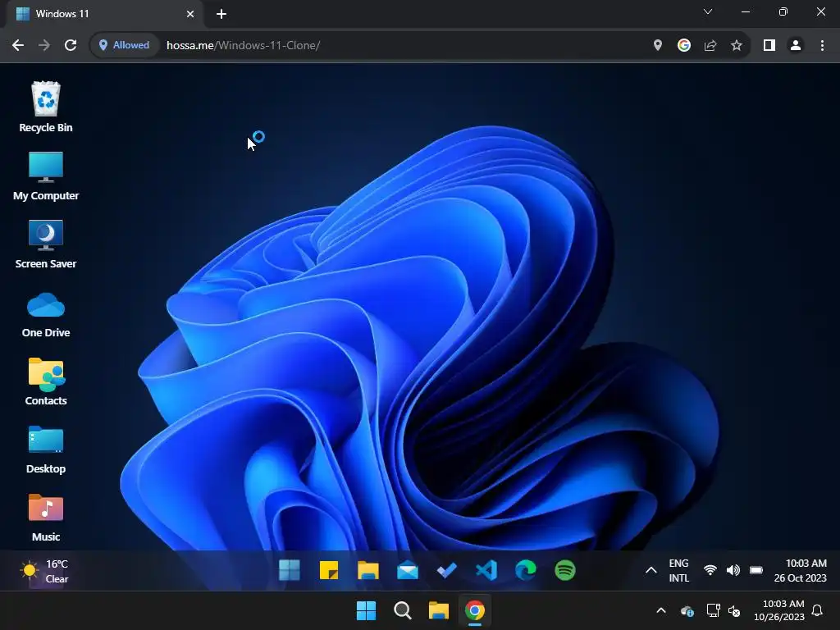This screenshot has height=630, width=840.
Task: Launch Microsoft Edge in clone taskbar
Action: pyautogui.click(x=526, y=571)
